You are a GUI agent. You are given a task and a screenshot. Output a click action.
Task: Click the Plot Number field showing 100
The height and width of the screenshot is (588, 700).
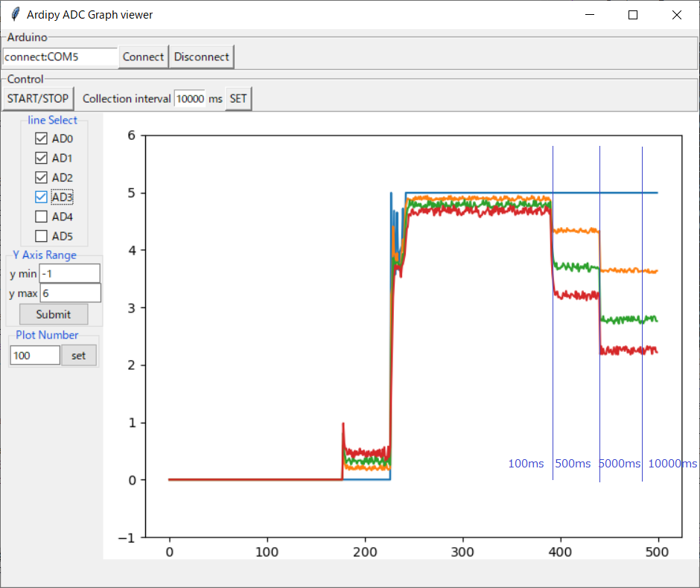pyautogui.click(x=34, y=355)
